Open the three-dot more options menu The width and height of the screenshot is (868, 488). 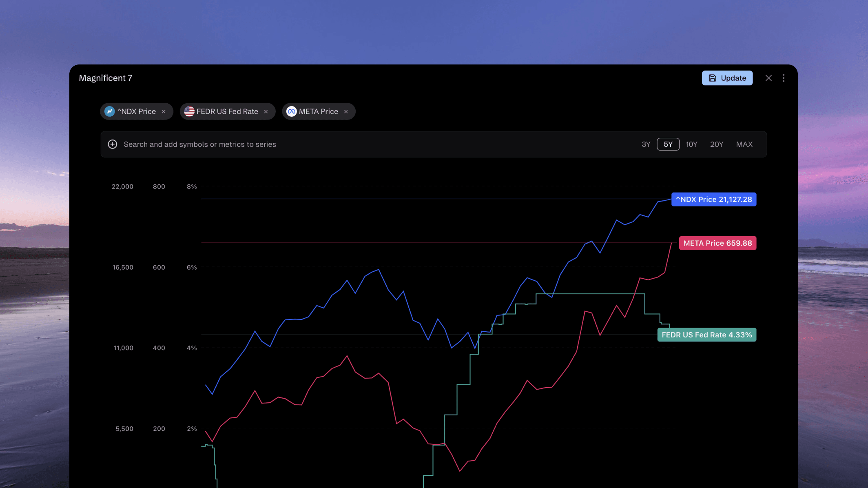click(x=783, y=78)
